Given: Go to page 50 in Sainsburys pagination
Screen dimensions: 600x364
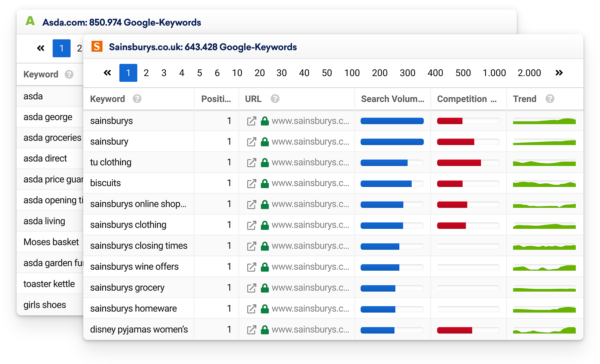Looking at the screenshot, I should click(327, 73).
